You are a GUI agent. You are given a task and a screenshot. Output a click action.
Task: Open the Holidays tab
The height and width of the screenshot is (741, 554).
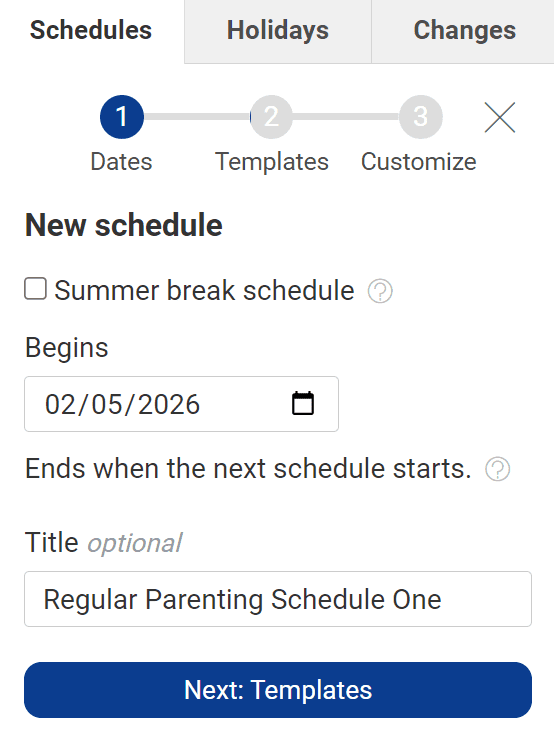coord(278,31)
